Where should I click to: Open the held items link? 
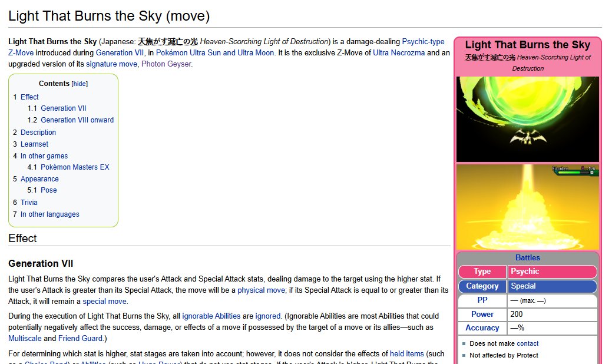[406, 353]
